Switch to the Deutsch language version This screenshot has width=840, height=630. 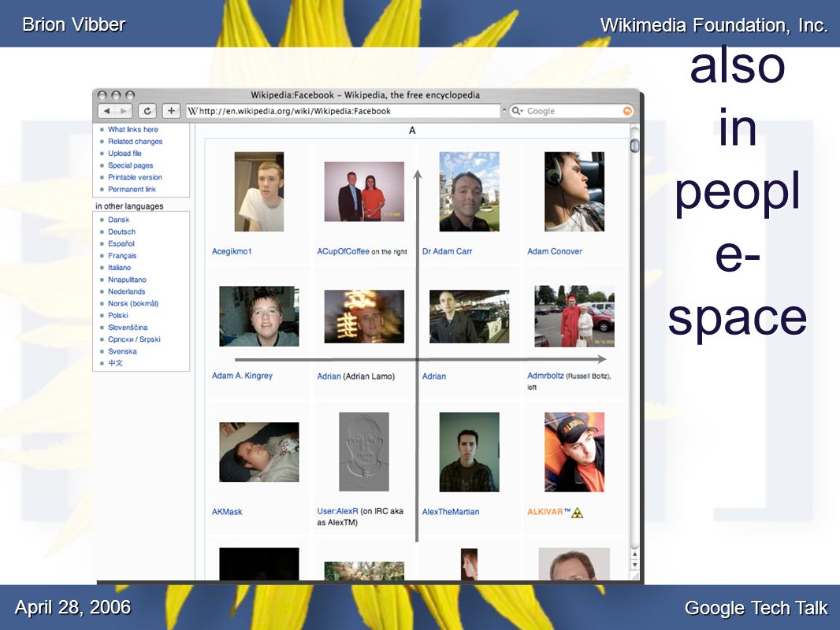pos(121,232)
